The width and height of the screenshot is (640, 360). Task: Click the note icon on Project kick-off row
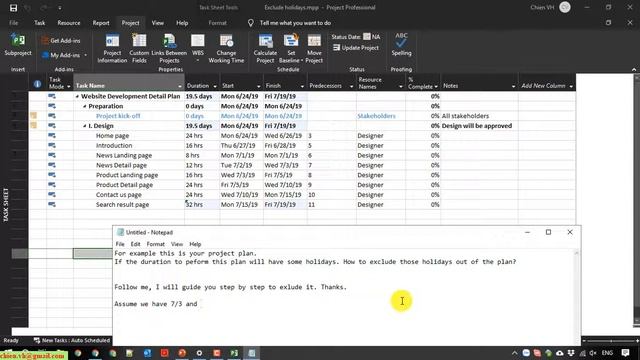click(33, 116)
